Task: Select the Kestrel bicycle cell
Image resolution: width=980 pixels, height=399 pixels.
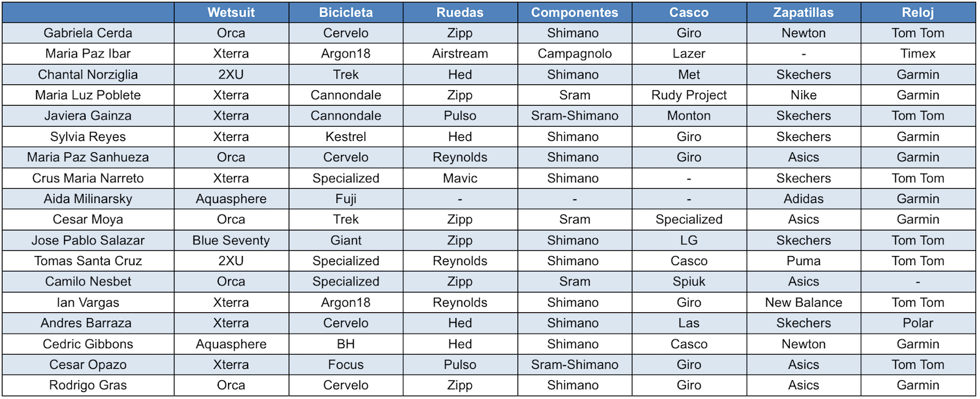Action: coord(346,137)
